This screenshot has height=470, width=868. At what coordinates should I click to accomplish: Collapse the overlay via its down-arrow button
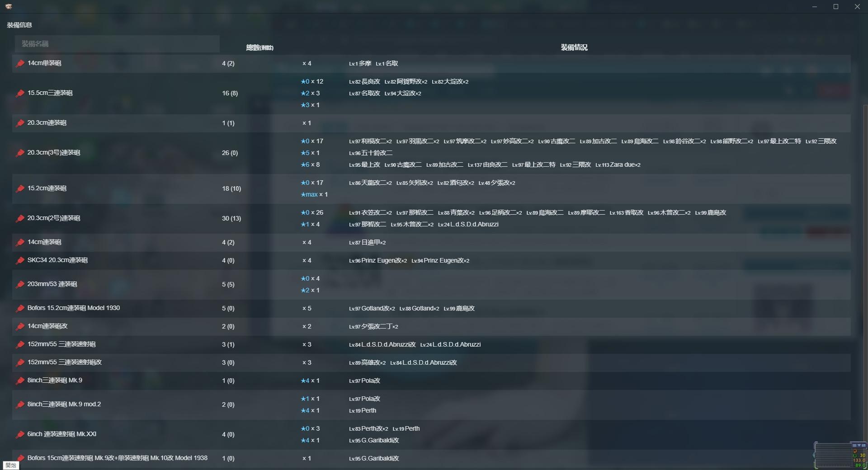click(859, 445)
